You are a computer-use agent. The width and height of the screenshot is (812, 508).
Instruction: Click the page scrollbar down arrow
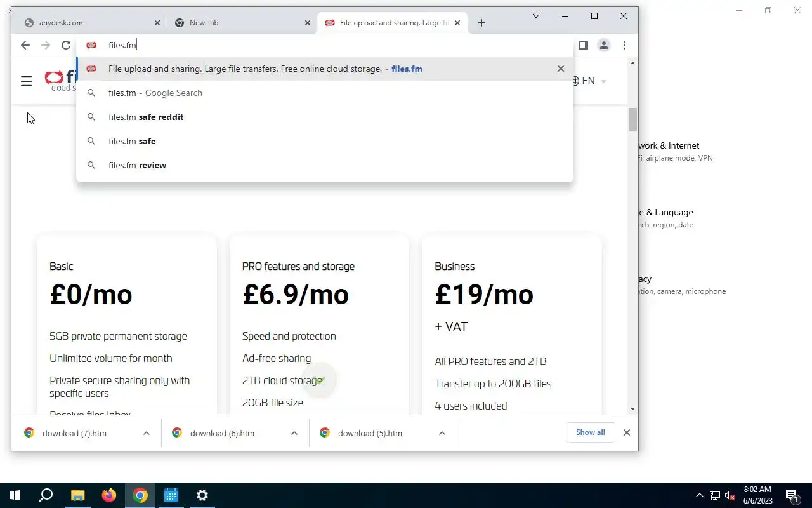[632, 409]
